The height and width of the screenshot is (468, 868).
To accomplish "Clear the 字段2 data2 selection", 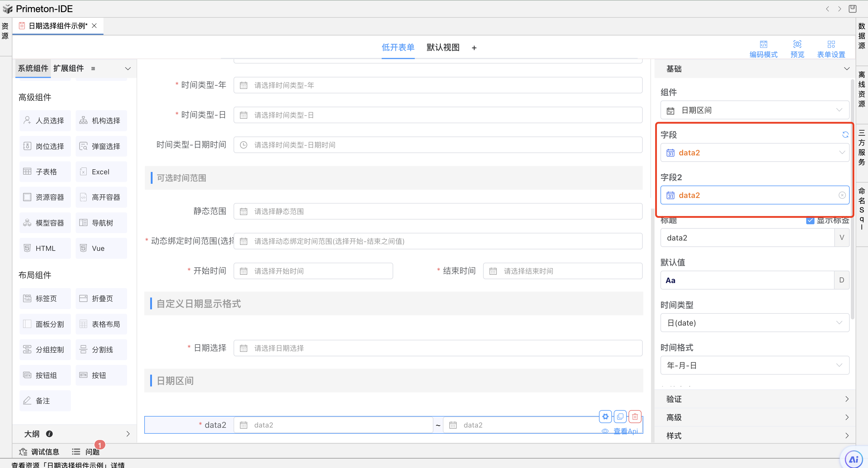I will pyautogui.click(x=842, y=195).
